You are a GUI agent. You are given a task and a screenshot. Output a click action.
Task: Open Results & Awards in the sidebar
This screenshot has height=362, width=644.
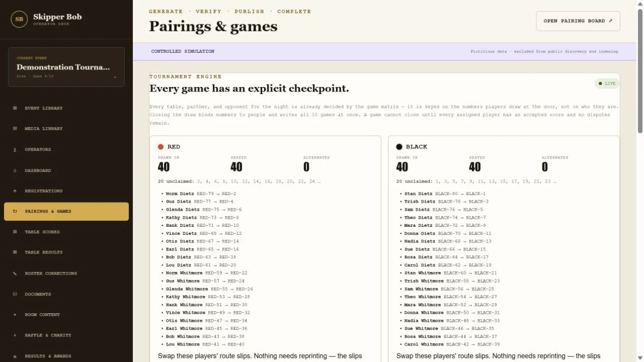66,356
